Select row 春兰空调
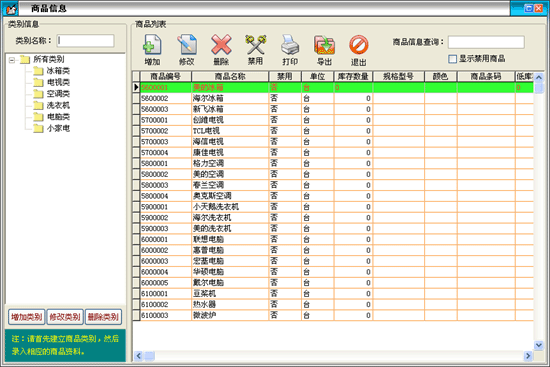This screenshot has width=550, height=367. (x=333, y=186)
